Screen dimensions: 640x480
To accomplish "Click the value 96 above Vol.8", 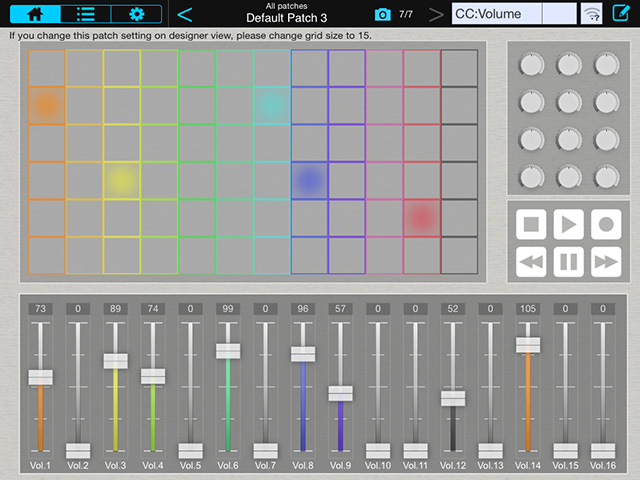I will (303, 309).
